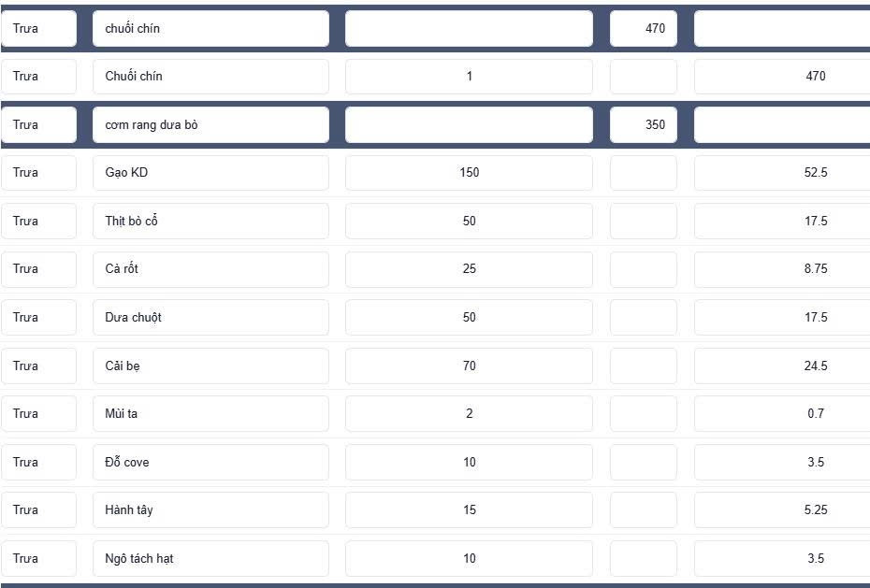
Task: Edit the 150 quantity for Gạo KD
Action: [469, 173]
